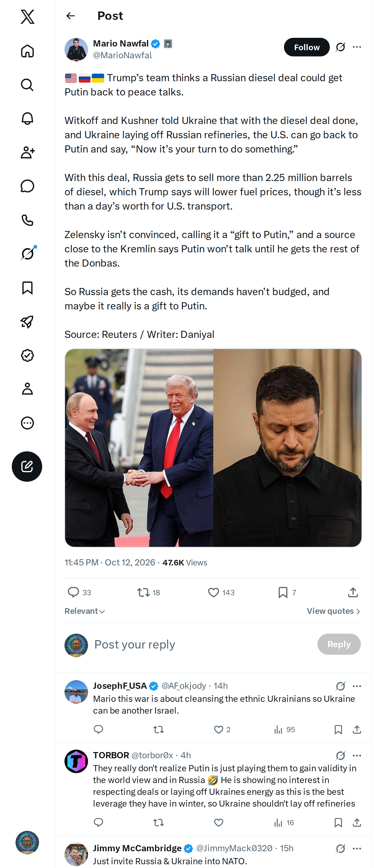372x868 pixels.
Task: Click the compose post button
Action: [27, 466]
